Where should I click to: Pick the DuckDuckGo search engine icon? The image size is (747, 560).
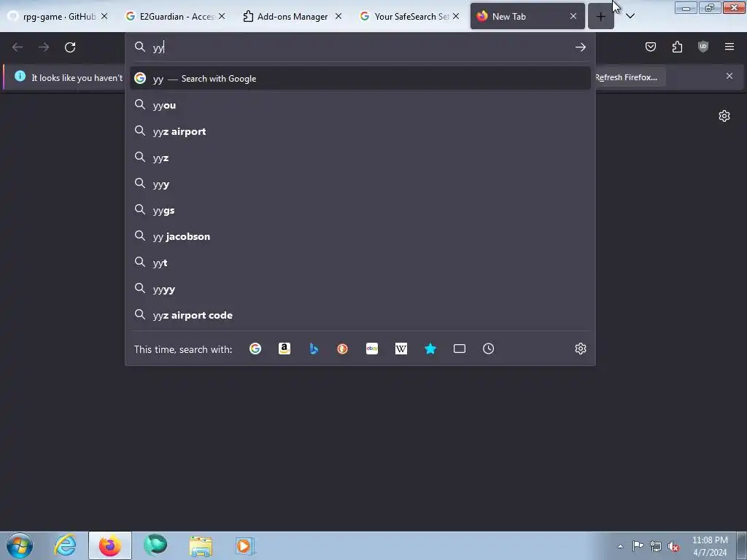click(x=343, y=349)
